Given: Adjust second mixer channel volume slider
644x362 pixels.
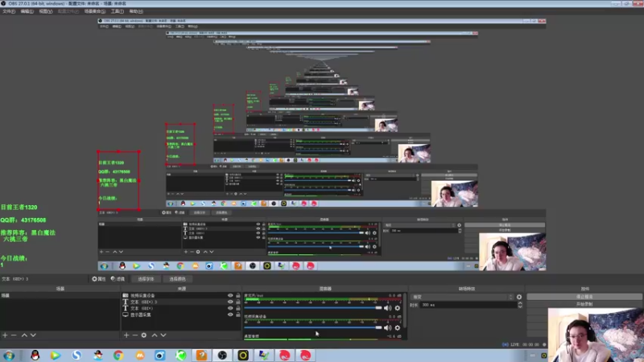Looking at the screenshot, I should [313, 327].
